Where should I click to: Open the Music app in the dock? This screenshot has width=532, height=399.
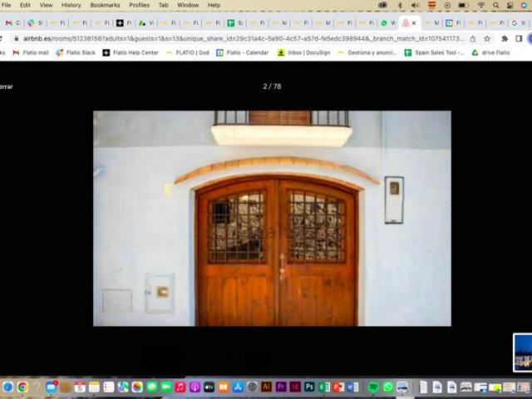click(x=180, y=387)
